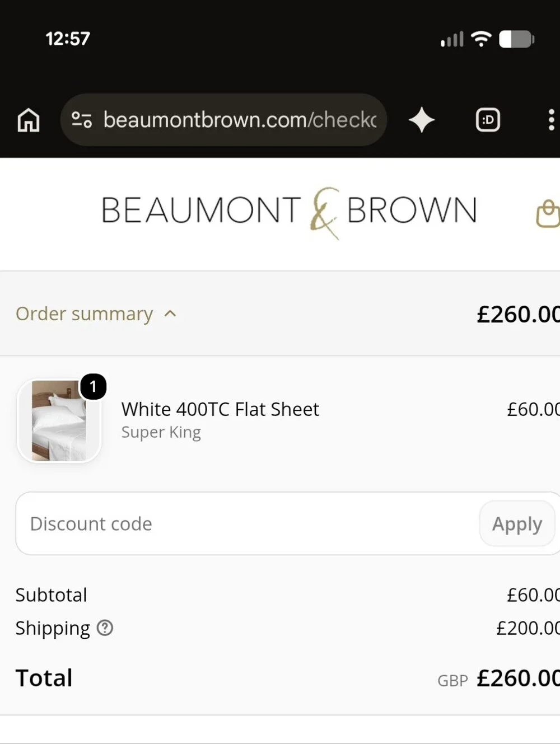Tap the Wi-Fi status icon
The width and height of the screenshot is (560, 744).
[481, 39]
